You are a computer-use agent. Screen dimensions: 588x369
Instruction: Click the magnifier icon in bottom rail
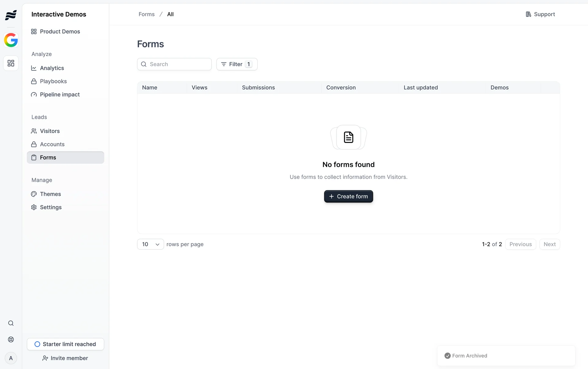(11, 323)
